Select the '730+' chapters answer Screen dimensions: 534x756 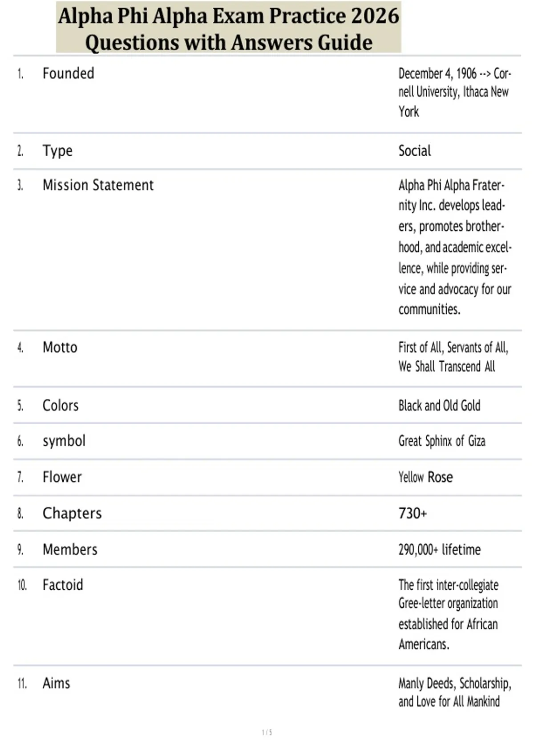click(x=413, y=513)
